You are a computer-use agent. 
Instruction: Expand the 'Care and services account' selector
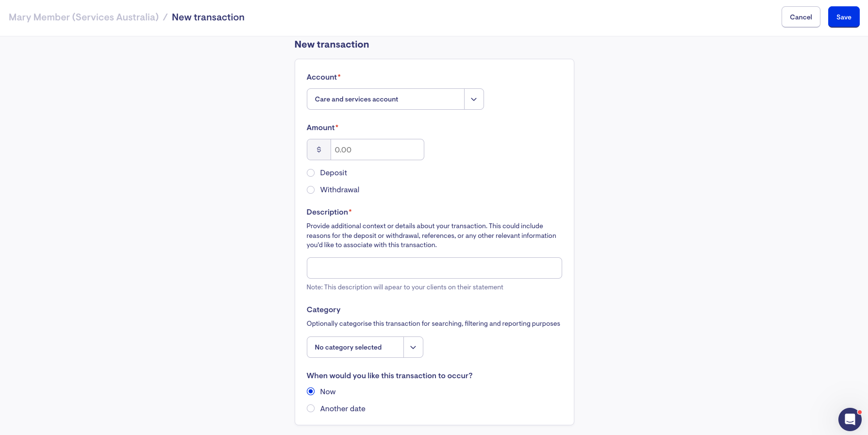tap(385, 99)
